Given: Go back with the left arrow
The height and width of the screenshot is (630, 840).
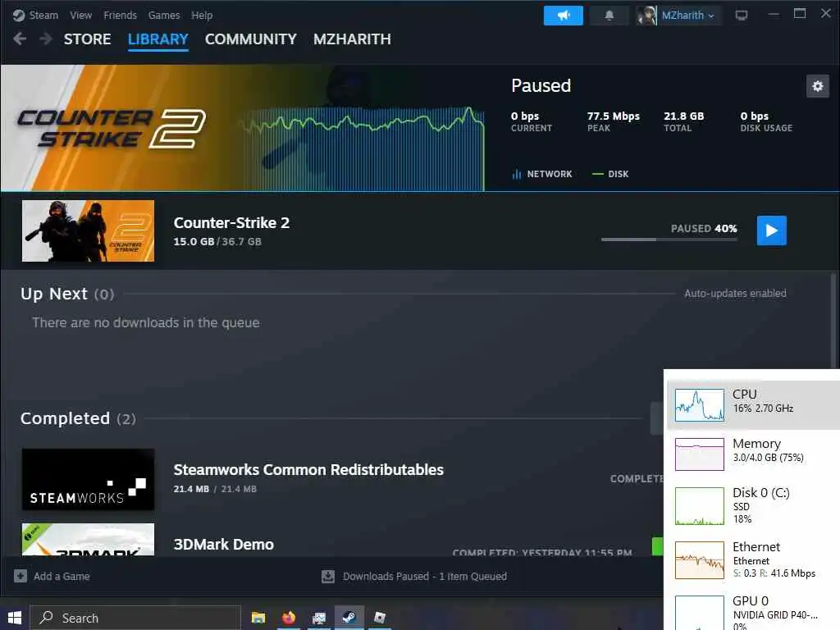Looking at the screenshot, I should (x=20, y=39).
